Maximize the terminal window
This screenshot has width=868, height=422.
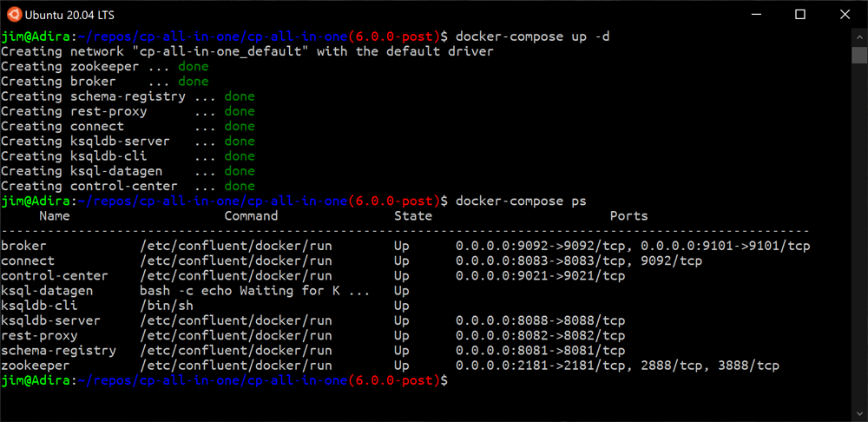pos(800,15)
